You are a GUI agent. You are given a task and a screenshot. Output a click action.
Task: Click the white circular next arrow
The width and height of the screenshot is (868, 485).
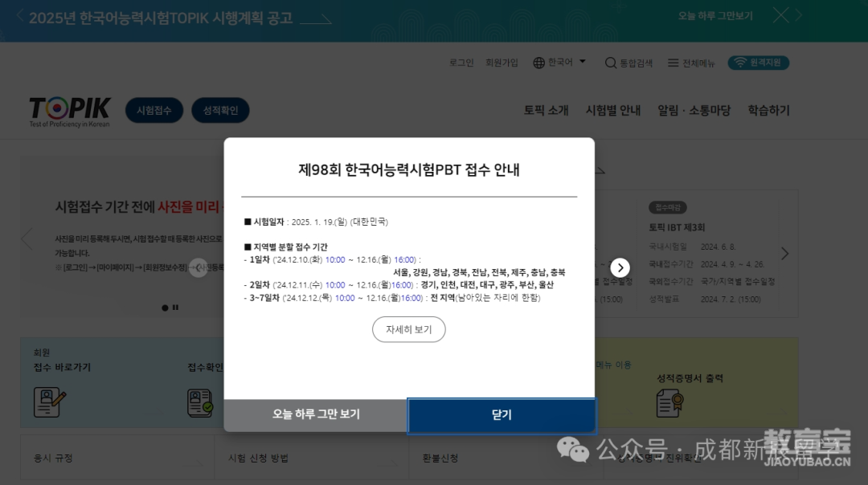[x=620, y=267]
